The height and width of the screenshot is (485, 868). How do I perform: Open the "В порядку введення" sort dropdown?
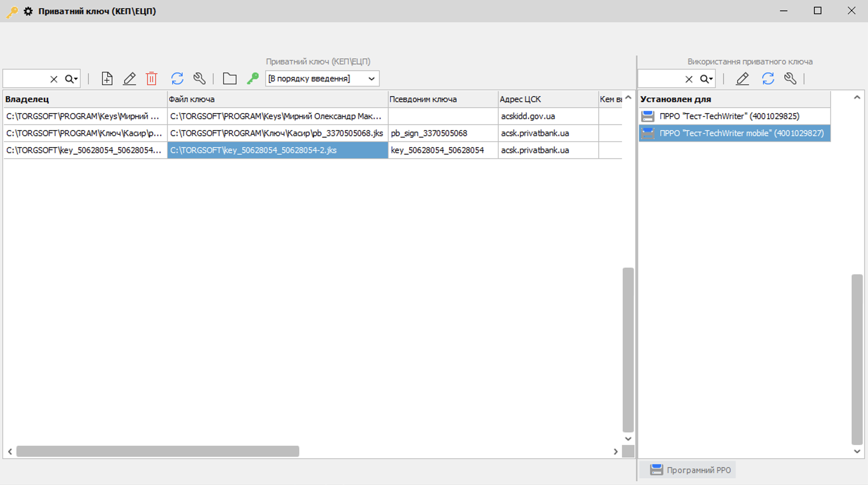pyautogui.click(x=322, y=79)
